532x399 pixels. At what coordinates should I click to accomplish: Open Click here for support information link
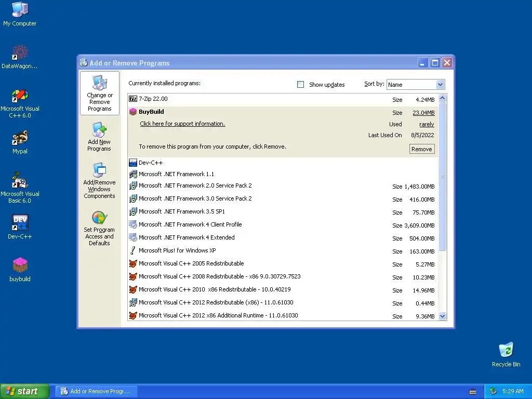182,124
